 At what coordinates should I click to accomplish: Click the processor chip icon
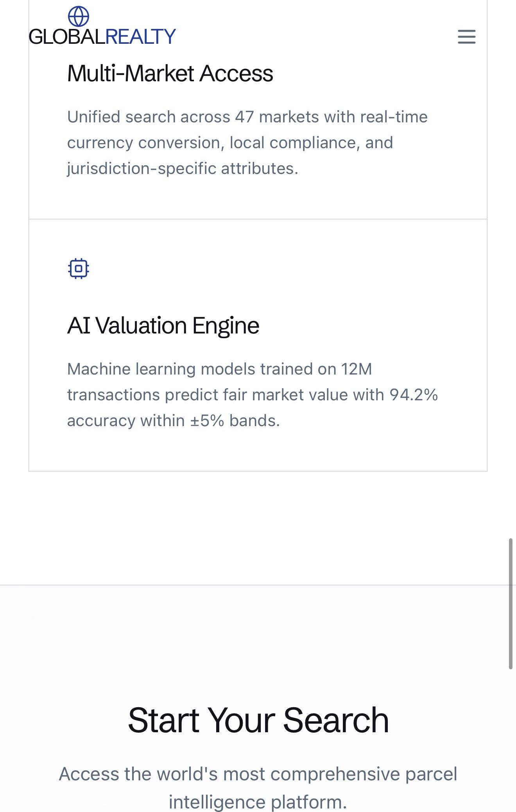coord(79,269)
